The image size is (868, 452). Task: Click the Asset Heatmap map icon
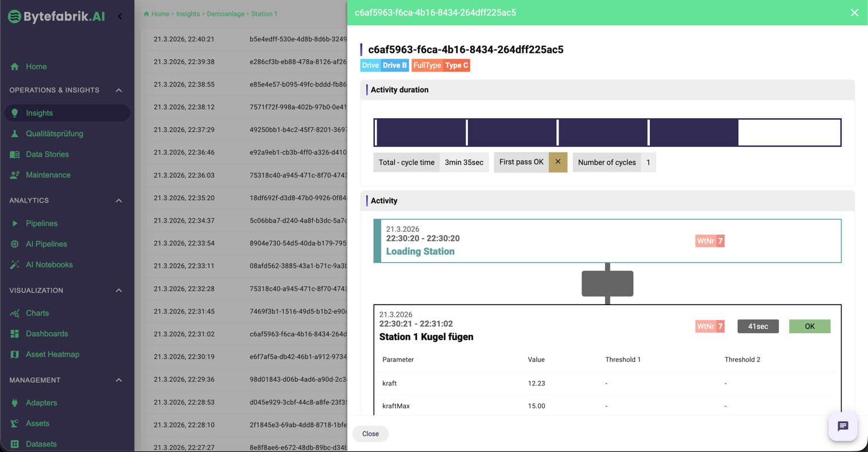click(15, 354)
